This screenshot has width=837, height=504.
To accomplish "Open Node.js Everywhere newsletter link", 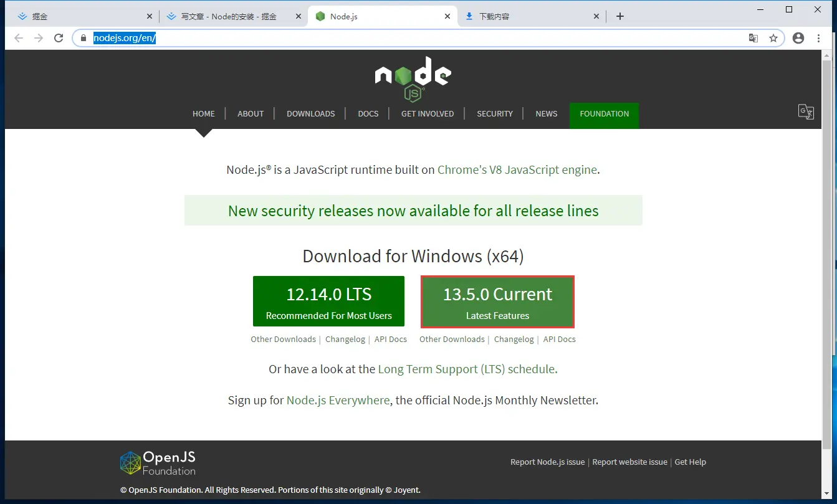I will pos(338,400).
